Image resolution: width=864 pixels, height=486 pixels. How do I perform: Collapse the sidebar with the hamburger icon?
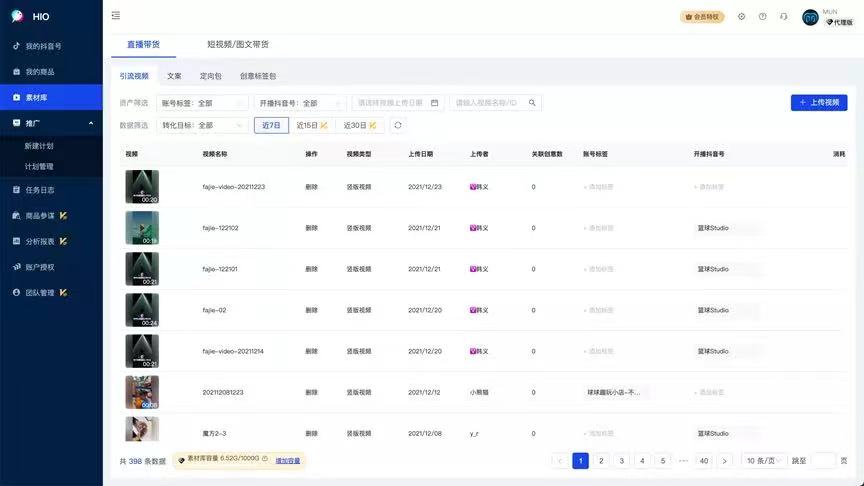(x=116, y=15)
